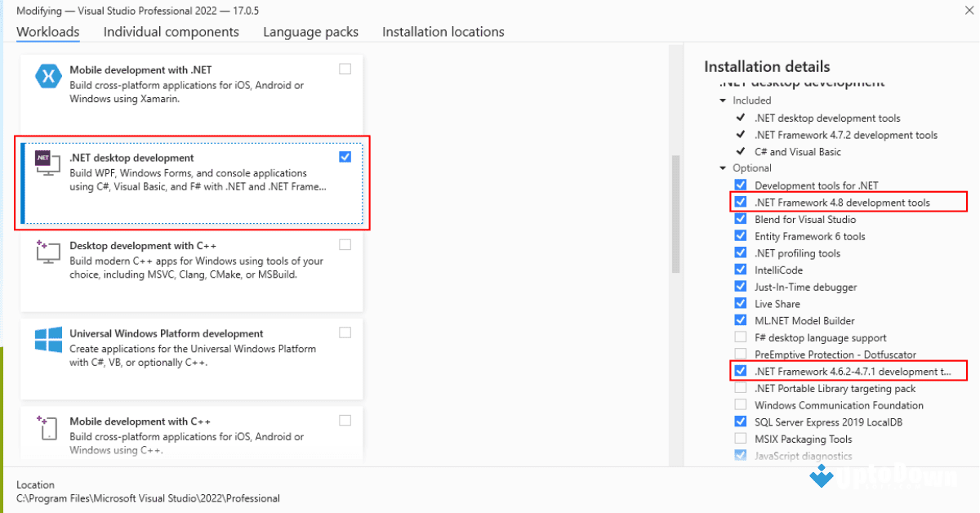Disable SQL Server Express 2019 LocalDB
This screenshot has width=980, height=513.
point(740,422)
